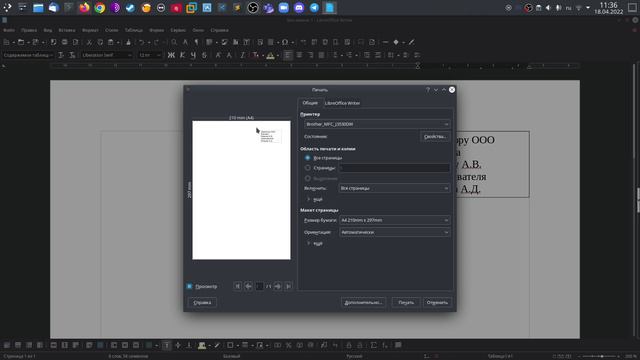Click the Find and Replace magnifier icon
Viewport: 640px width, 360px height.
tap(174, 42)
